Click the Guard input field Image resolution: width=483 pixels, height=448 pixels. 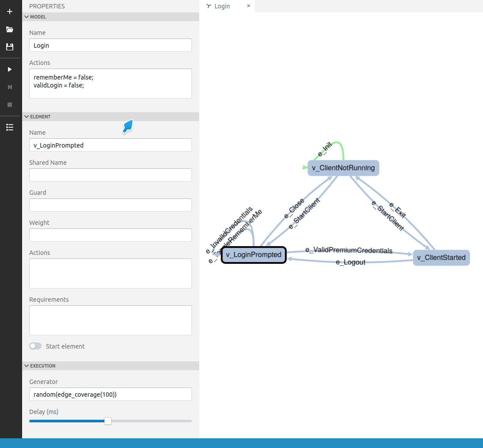[110, 205]
